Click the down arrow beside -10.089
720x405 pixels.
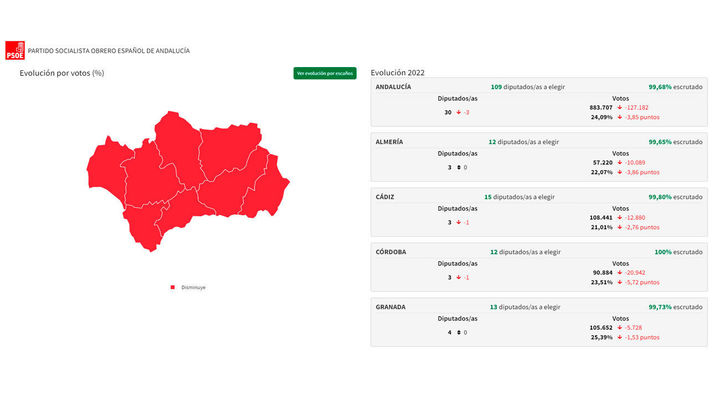pos(619,163)
